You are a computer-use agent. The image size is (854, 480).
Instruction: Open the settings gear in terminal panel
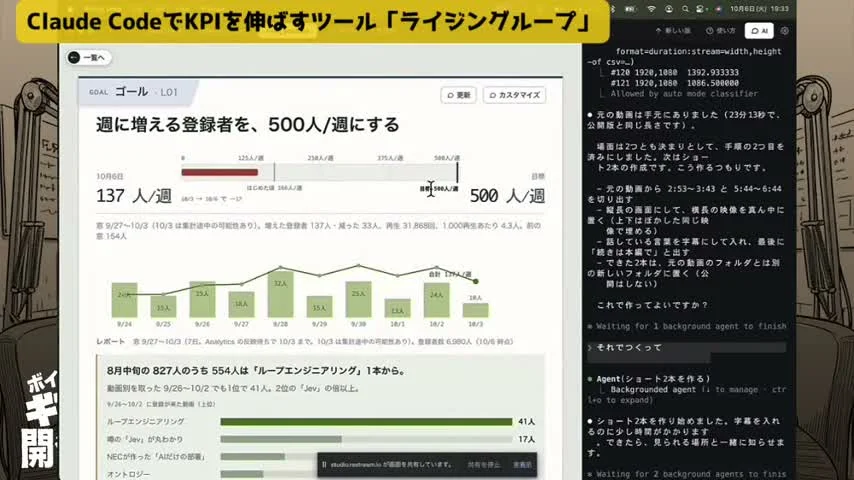click(784, 31)
